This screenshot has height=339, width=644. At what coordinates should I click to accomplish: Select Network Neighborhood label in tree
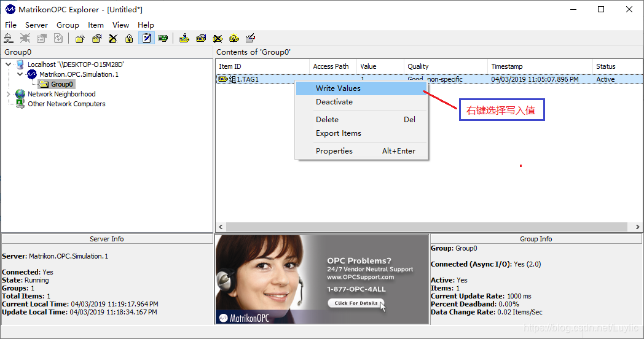click(x=61, y=94)
